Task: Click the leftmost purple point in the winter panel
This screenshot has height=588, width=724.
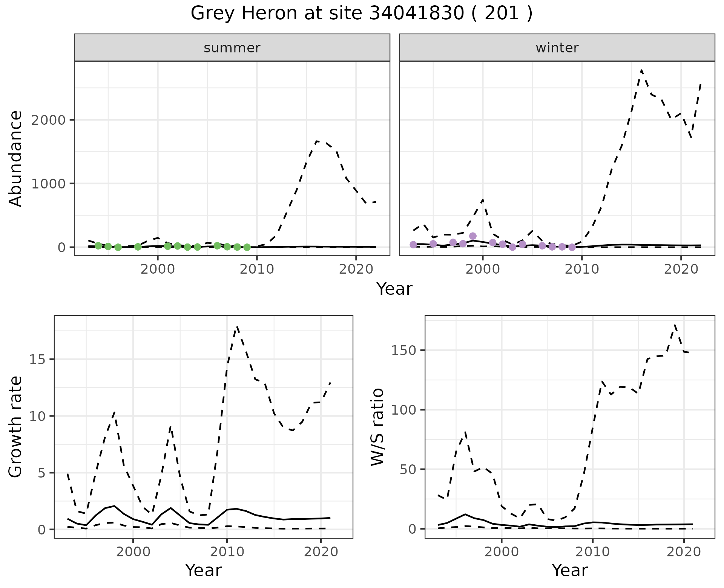Action: tap(413, 245)
